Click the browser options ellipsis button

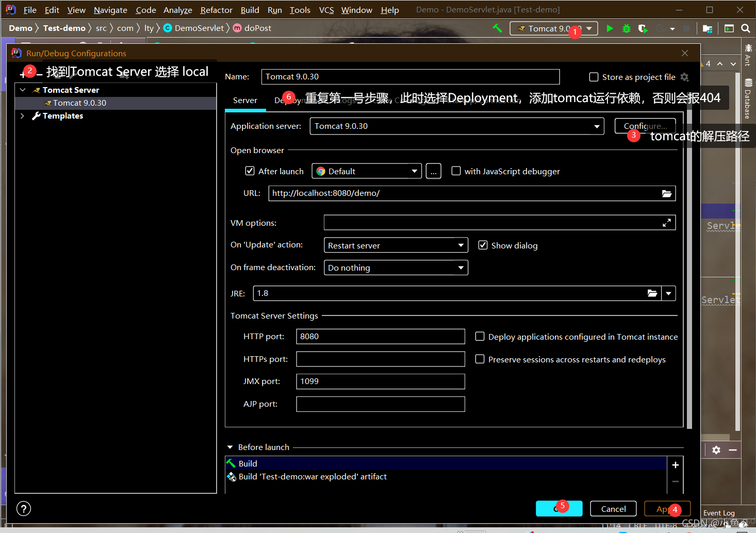pyautogui.click(x=434, y=171)
